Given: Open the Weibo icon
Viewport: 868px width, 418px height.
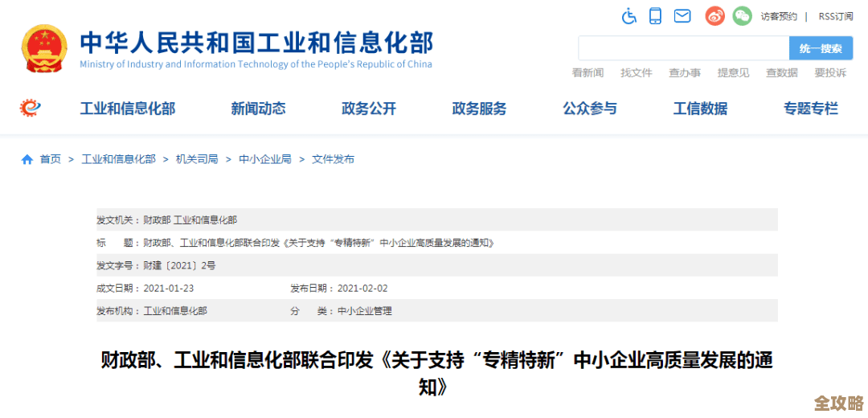Looking at the screenshot, I should click(714, 15).
